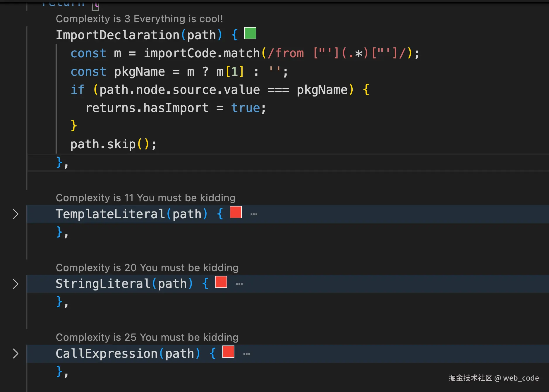Open the "Complexity is 11" code lens
The image size is (549, 392).
(x=145, y=198)
